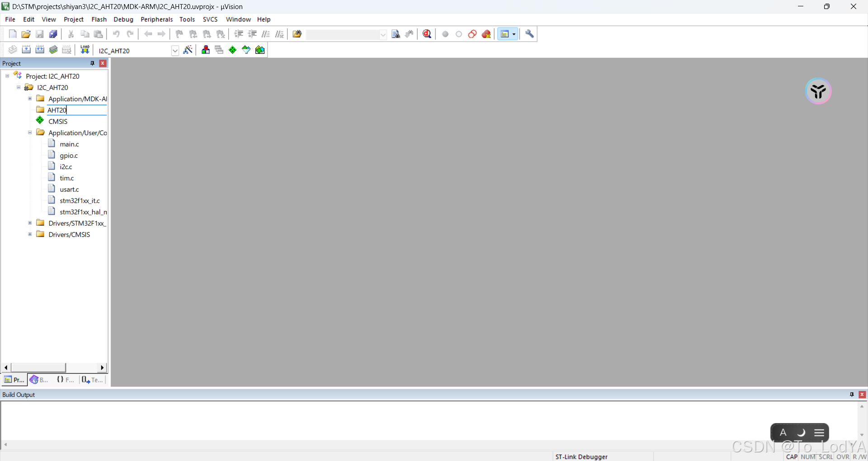Start or stop the debug session icon

click(427, 34)
